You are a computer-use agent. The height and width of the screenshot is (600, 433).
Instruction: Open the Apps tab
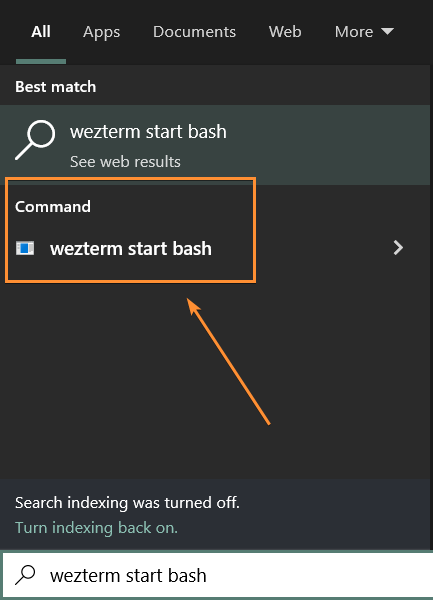pos(101,32)
